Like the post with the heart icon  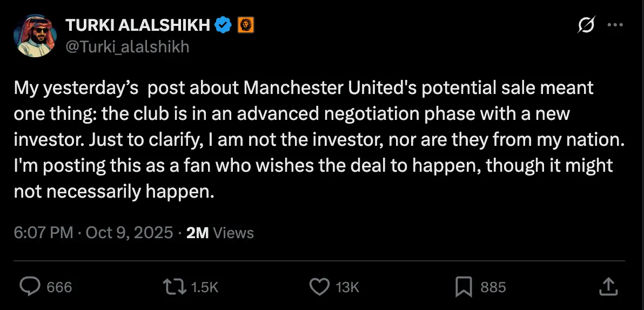point(320,286)
